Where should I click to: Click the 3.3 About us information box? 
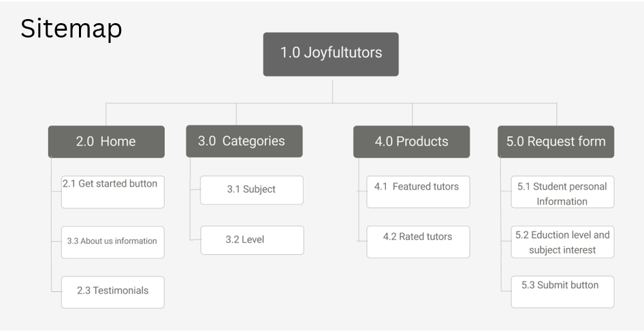pyautogui.click(x=112, y=242)
